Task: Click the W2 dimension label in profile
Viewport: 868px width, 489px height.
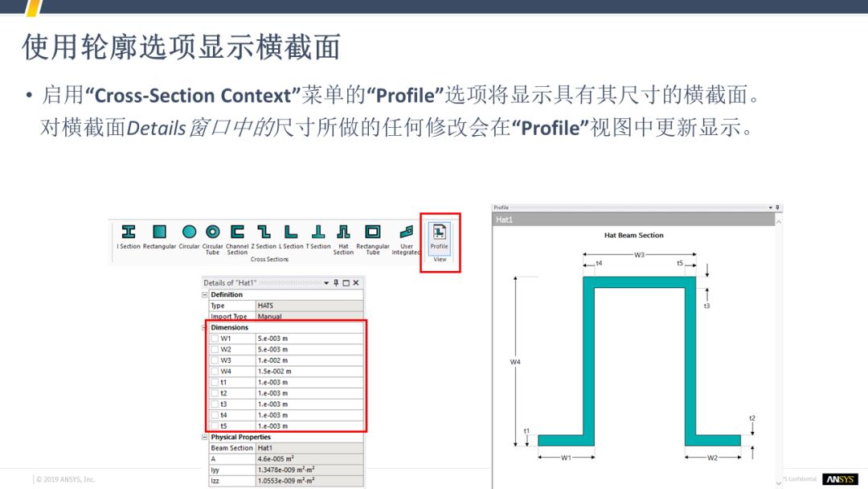Action: click(x=712, y=458)
